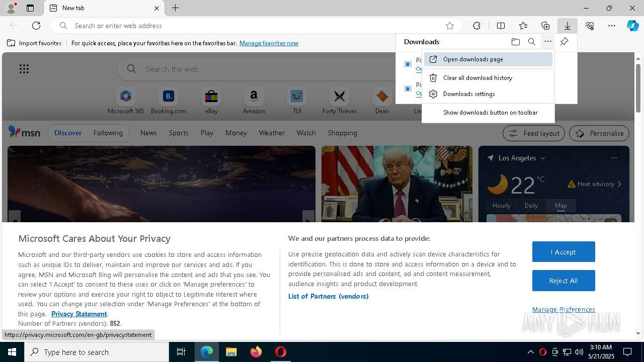Open Settings and more menu

pos(612,26)
